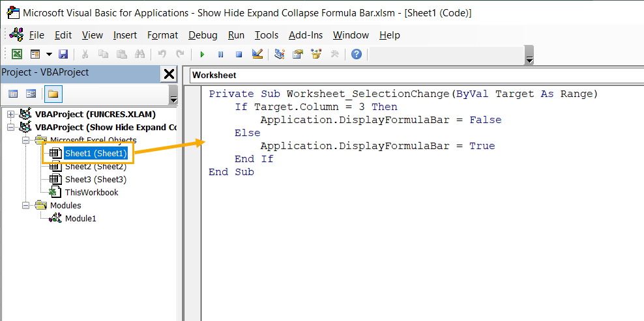Open Project Explorer from the toolbar
This screenshot has height=321, width=644.
pyautogui.click(x=280, y=55)
